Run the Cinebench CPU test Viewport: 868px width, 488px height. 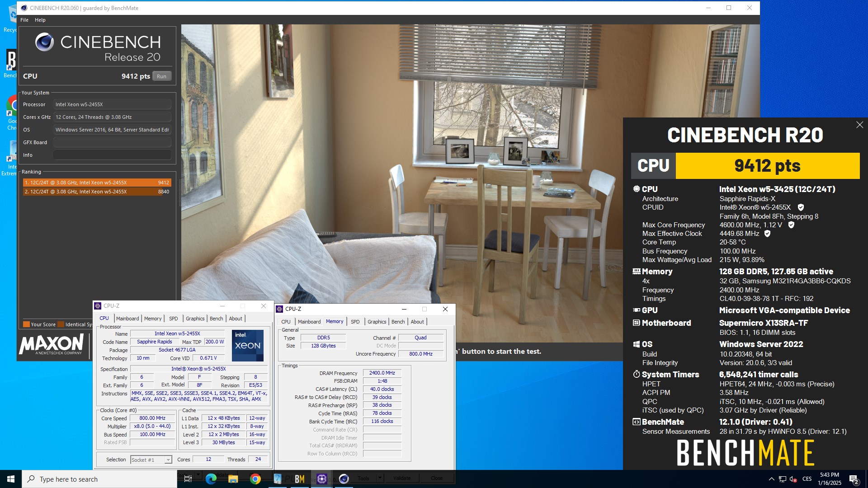pos(161,76)
